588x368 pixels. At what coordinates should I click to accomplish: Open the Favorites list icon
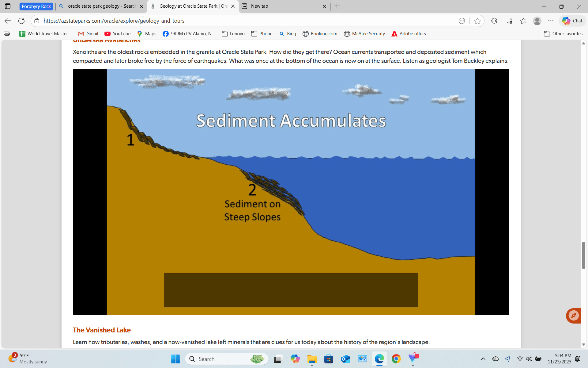(x=523, y=21)
